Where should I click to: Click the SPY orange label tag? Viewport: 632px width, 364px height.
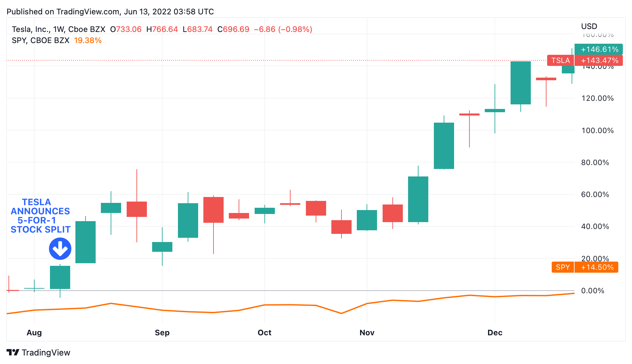[563, 267]
